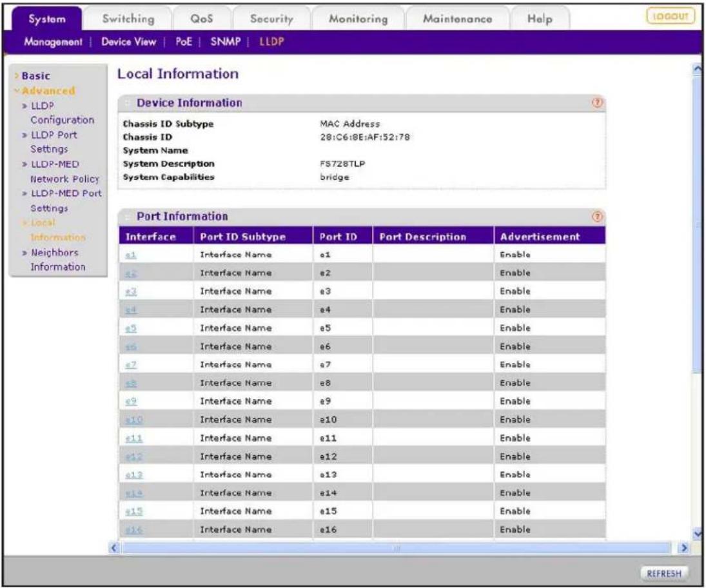Click the horizontal scrollbar track

point(397,548)
